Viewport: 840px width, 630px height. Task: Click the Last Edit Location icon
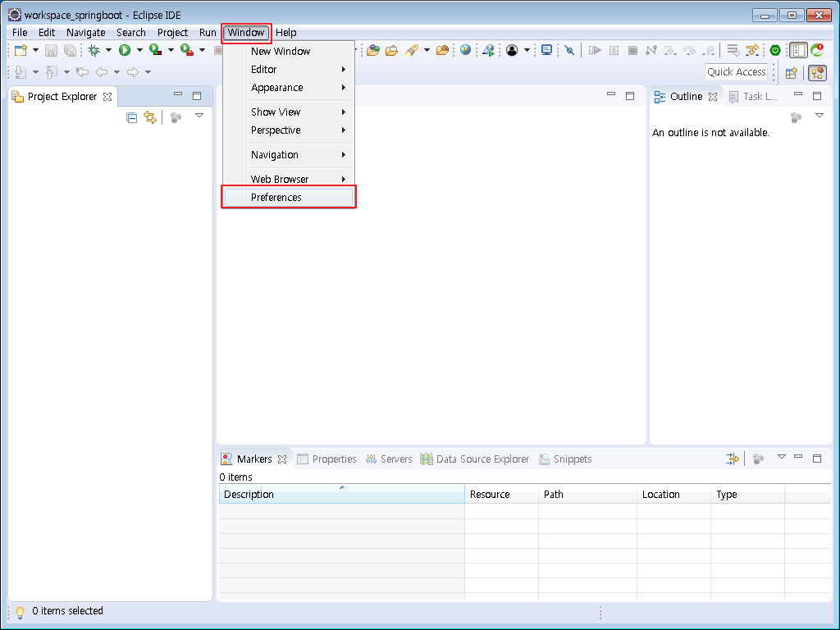tap(82, 72)
